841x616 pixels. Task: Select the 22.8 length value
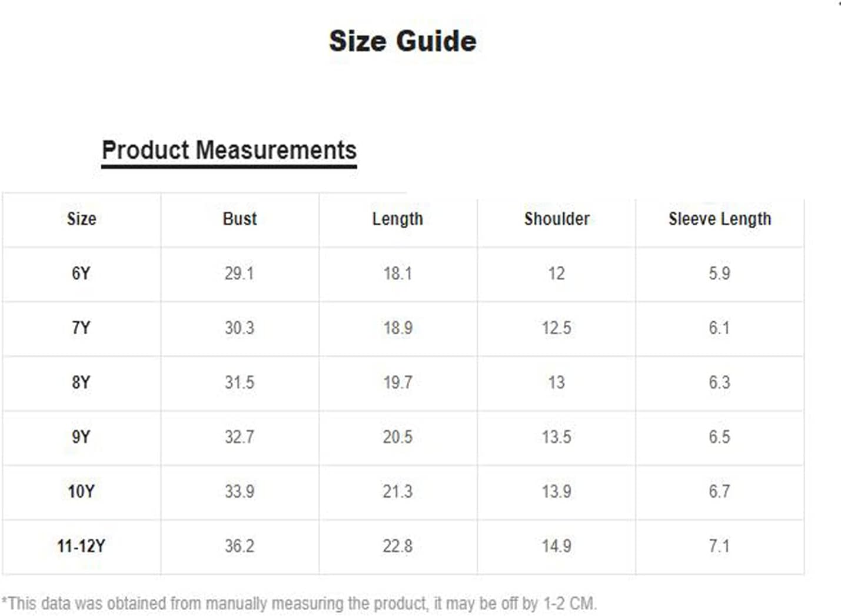click(x=398, y=546)
